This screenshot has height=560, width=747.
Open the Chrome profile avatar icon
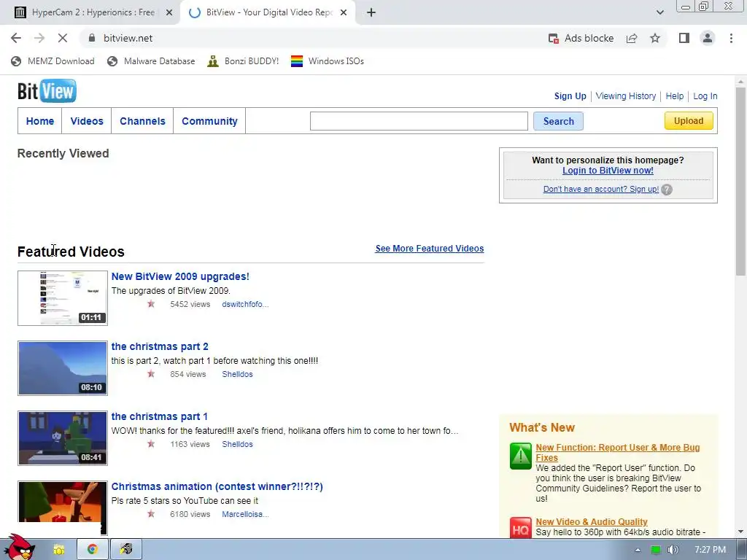(708, 38)
